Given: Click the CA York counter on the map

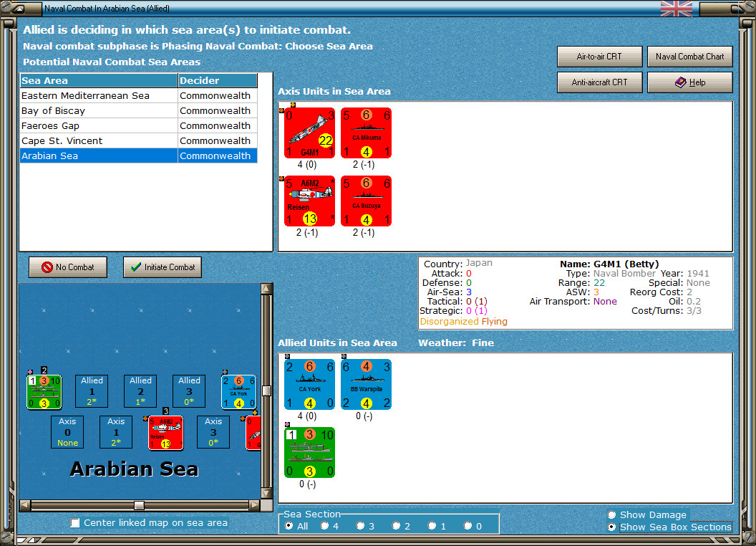Looking at the screenshot, I should (x=238, y=391).
